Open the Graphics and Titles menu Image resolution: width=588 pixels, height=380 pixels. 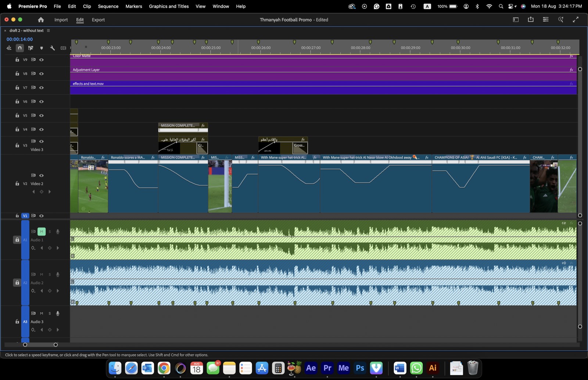click(169, 6)
